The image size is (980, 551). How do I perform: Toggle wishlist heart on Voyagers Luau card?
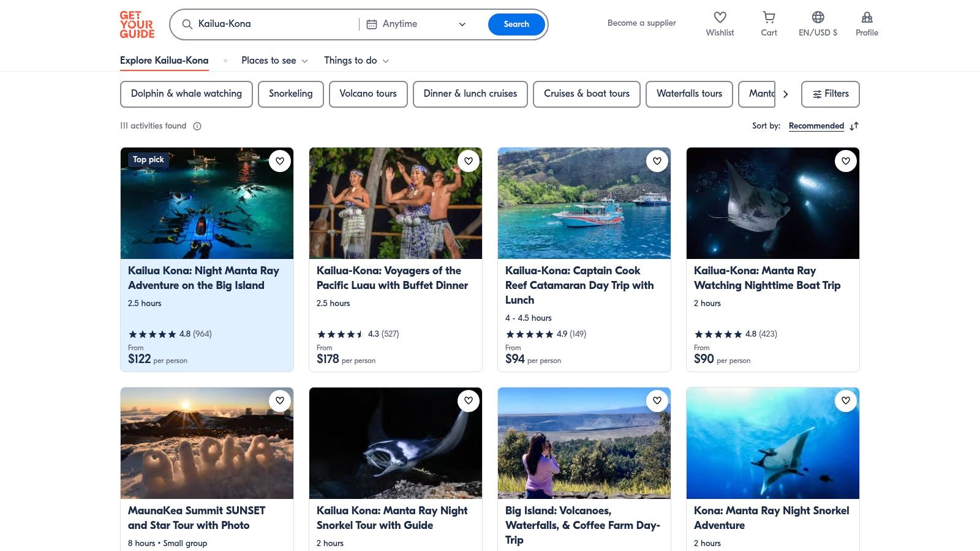tap(469, 161)
